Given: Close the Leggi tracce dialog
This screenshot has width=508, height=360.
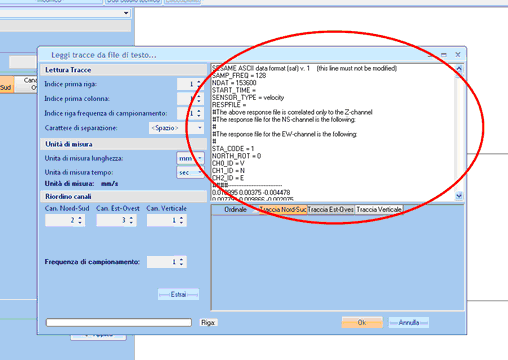Looking at the screenshot, I should (x=458, y=54).
